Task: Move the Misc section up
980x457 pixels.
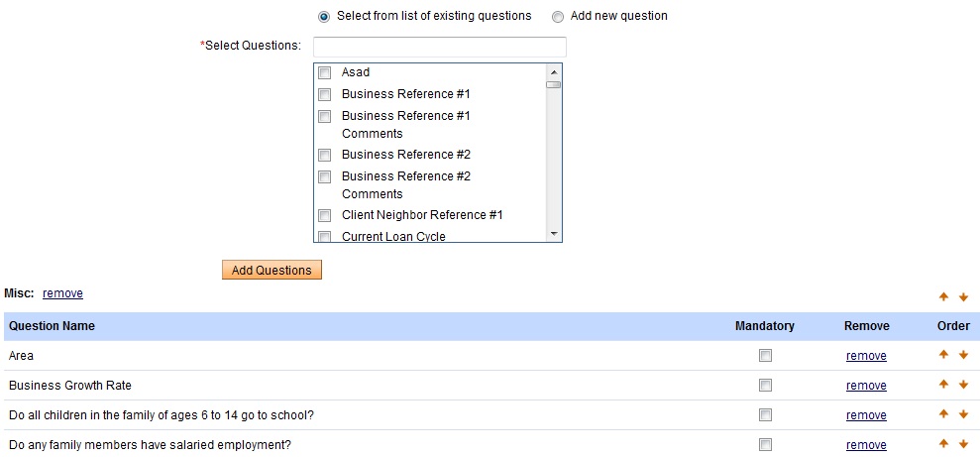Action: click(x=943, y=296)
